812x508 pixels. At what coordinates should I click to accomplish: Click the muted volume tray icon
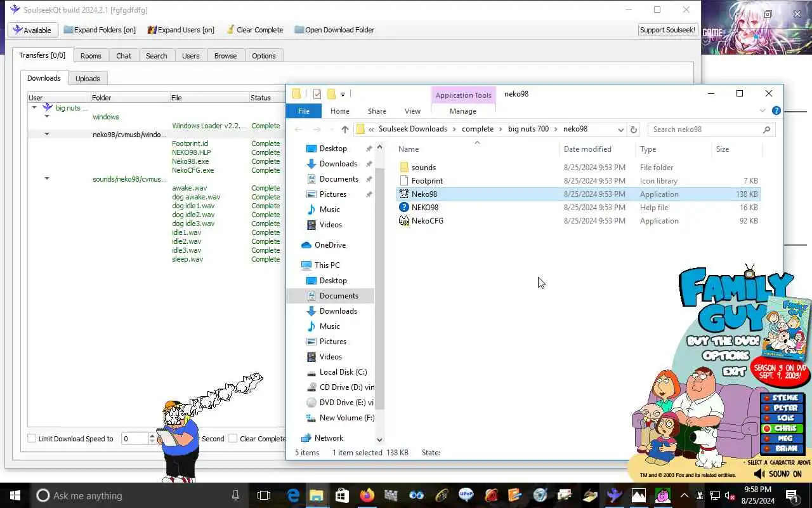click(x=730, y=495)
